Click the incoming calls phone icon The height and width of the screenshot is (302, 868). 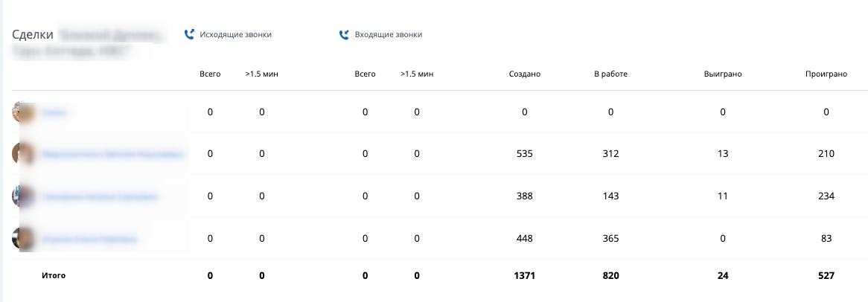coord(344,34)
